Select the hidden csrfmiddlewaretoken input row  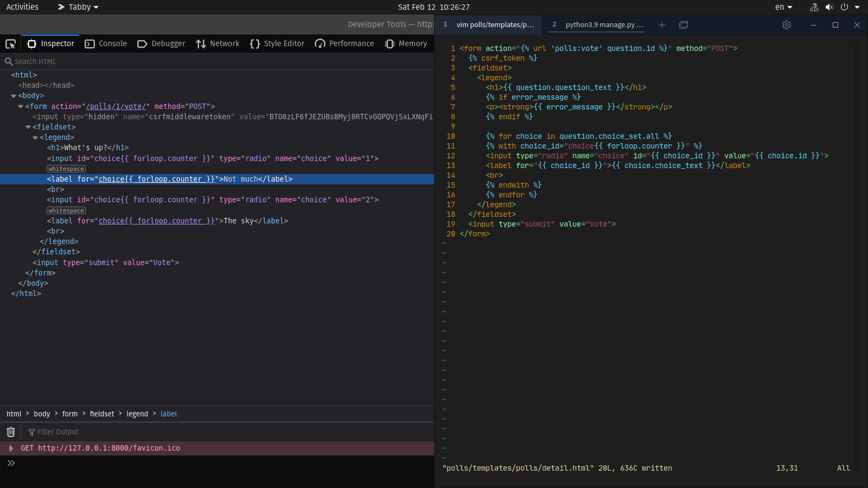click(217, 117)
